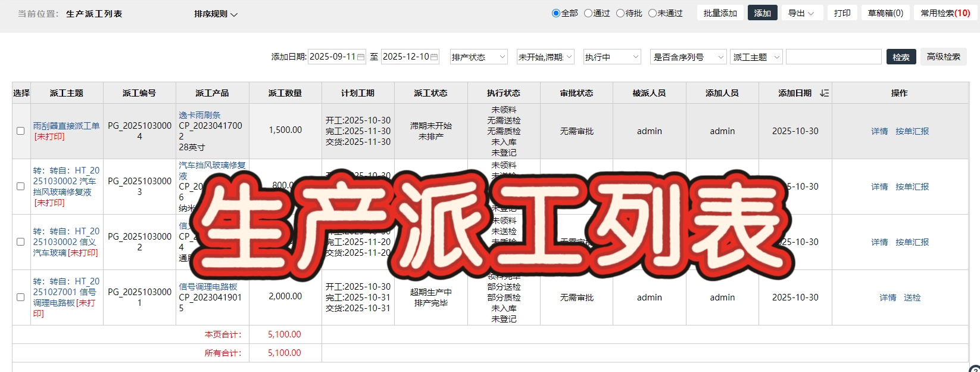Click quantity cell 2,000.00
Image resolution: width=980 pixels, height=372 pixels.
[x=285, y=296]
